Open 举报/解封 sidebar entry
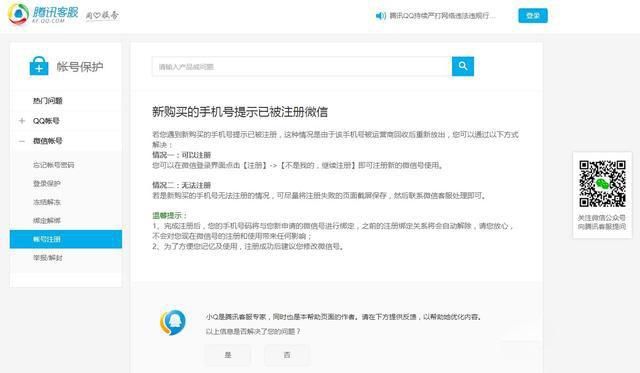The image size is (640, 373). [x=48, y=258]
